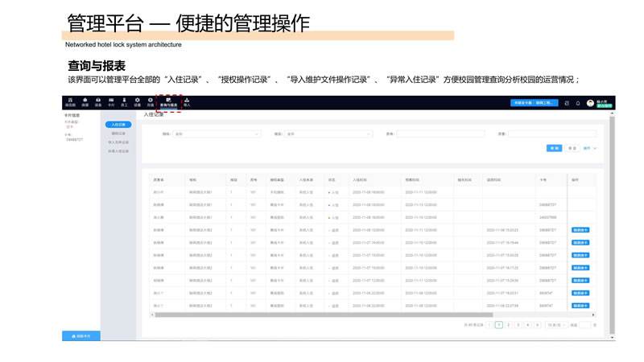This screenshot has width=644, height=362.
Task: Click card number 249207998 in the table
Action: click(548, 217)
